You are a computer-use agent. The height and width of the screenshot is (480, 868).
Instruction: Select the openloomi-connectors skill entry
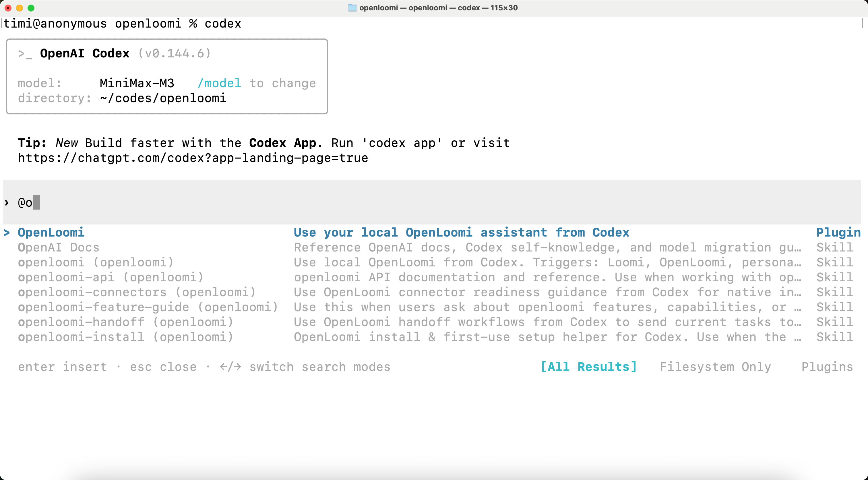tap(432, 292)
